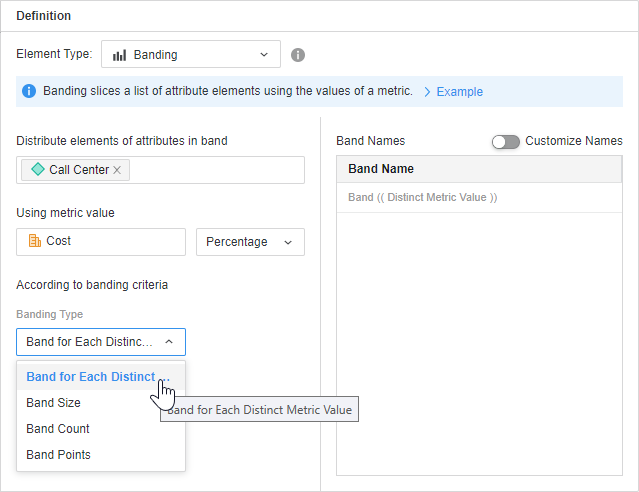
Task: Collapse the Banding Type dropdown
Action: [101, 342]
